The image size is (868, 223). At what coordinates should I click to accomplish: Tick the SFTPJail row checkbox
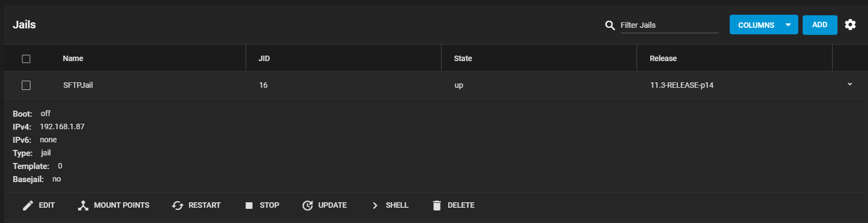click(x=26, y=86)
